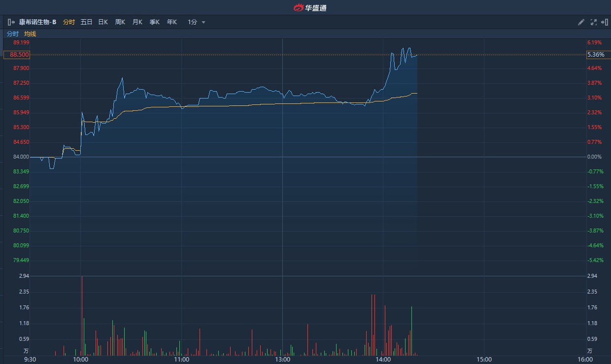Image resolution: width=611 pixels, height=364 pixels.
Task: Switch to the 月K monthly tab
Action: [137, 22]
